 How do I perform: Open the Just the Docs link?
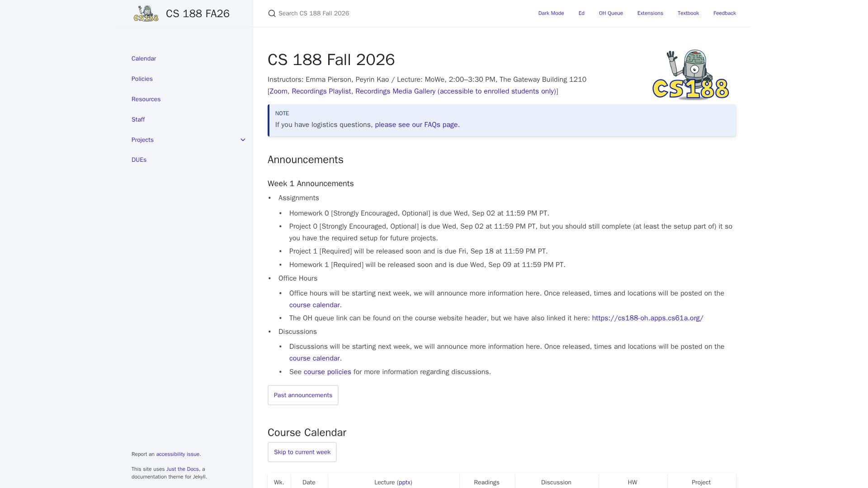pos(182,469)
